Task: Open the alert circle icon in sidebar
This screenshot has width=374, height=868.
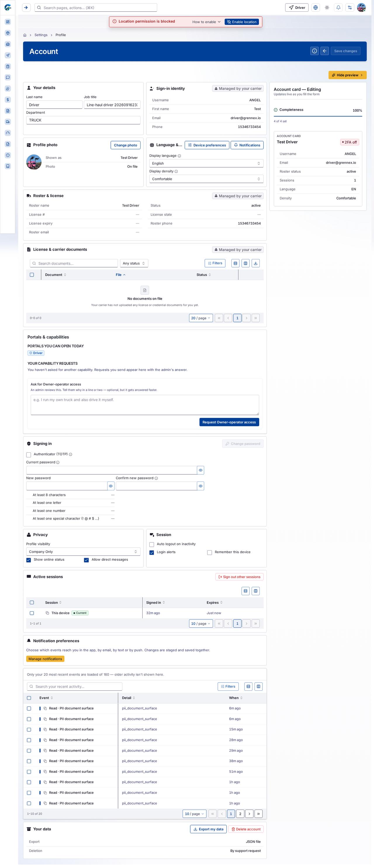Action: 8,155
